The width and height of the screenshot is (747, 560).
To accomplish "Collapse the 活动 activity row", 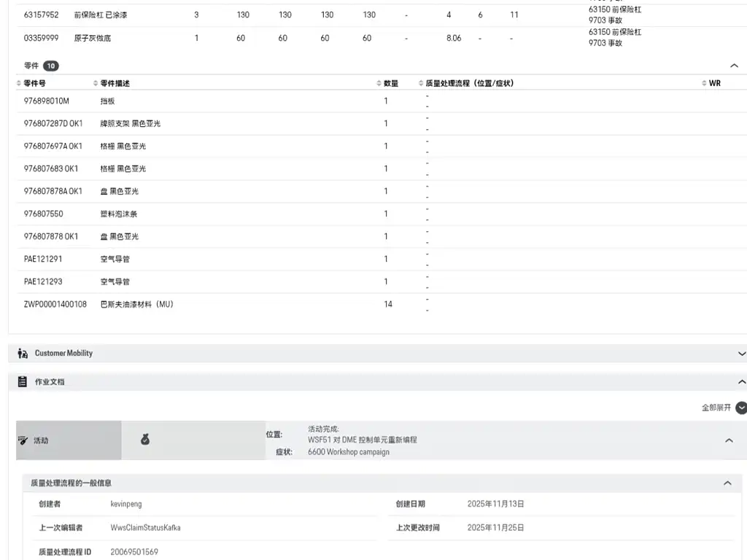I will (x=729, y=440).
